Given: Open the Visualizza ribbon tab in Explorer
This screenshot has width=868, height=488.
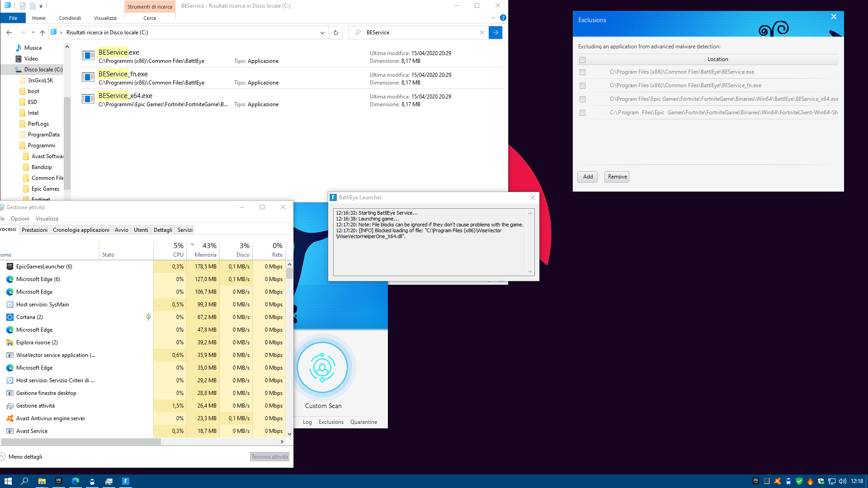Looking at the screenshot, I should click(105, 18).
